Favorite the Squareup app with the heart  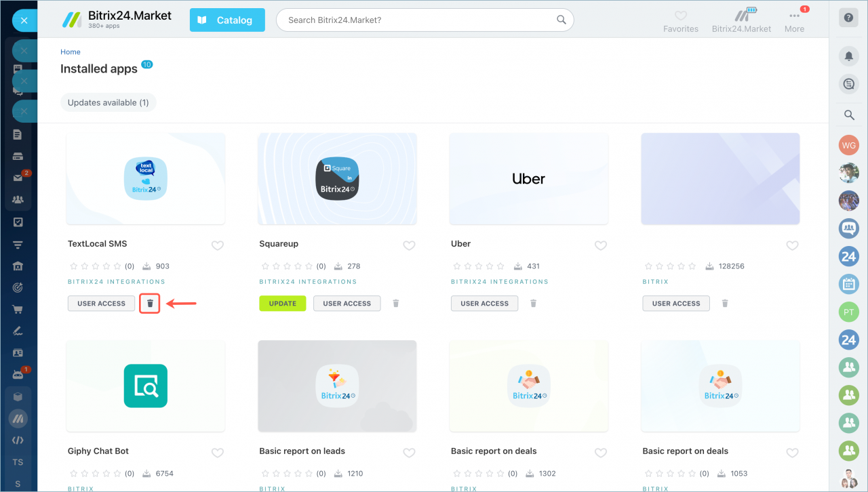coord(409,245)
